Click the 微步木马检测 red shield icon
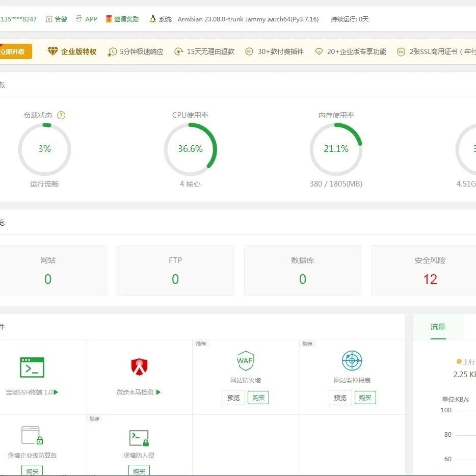 [139, 367]
